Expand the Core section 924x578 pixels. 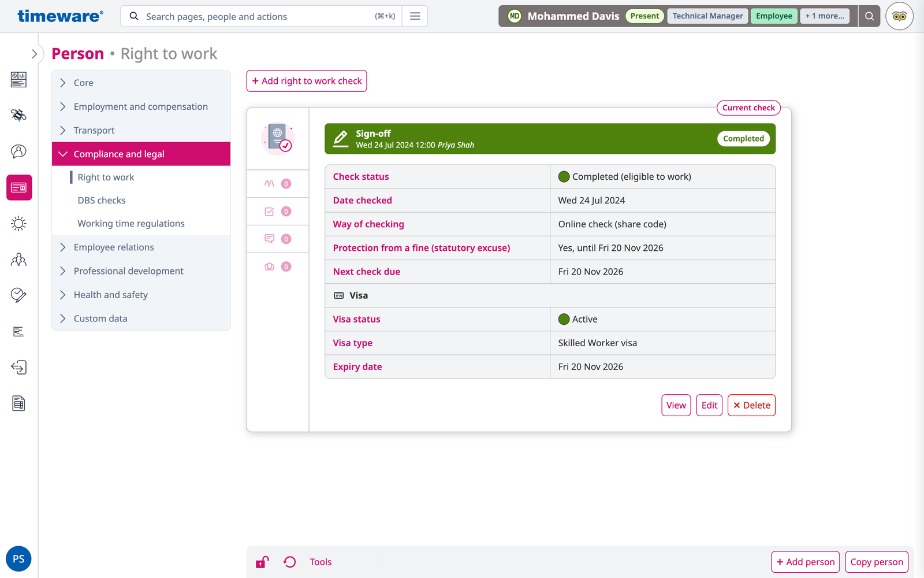141,83
